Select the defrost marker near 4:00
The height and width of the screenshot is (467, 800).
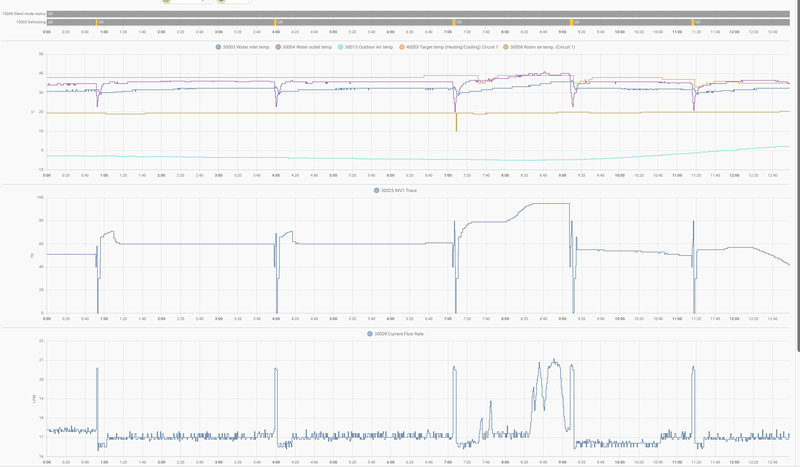point(276,21)
